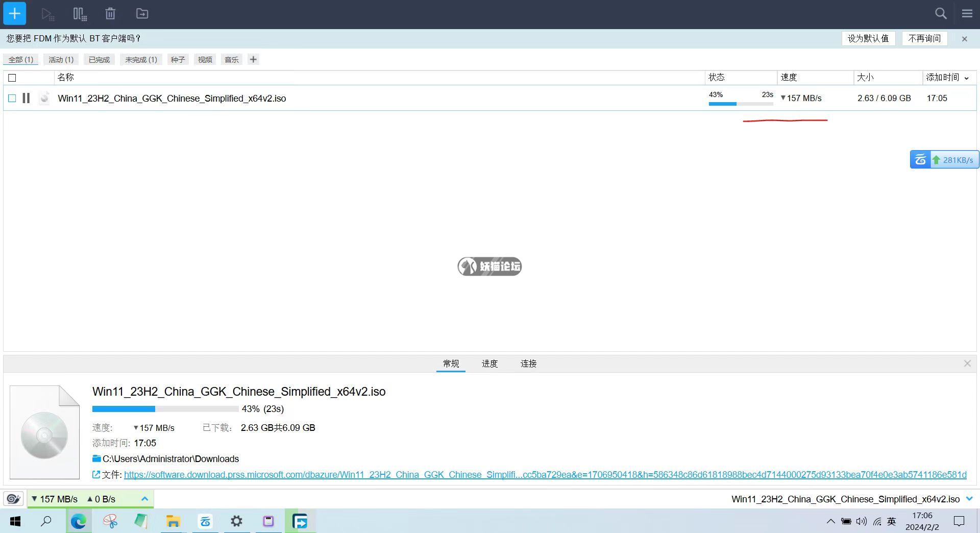Open the cloud app icon in the taskbar
Screen dimensions: 980x533
pos(205,521)
